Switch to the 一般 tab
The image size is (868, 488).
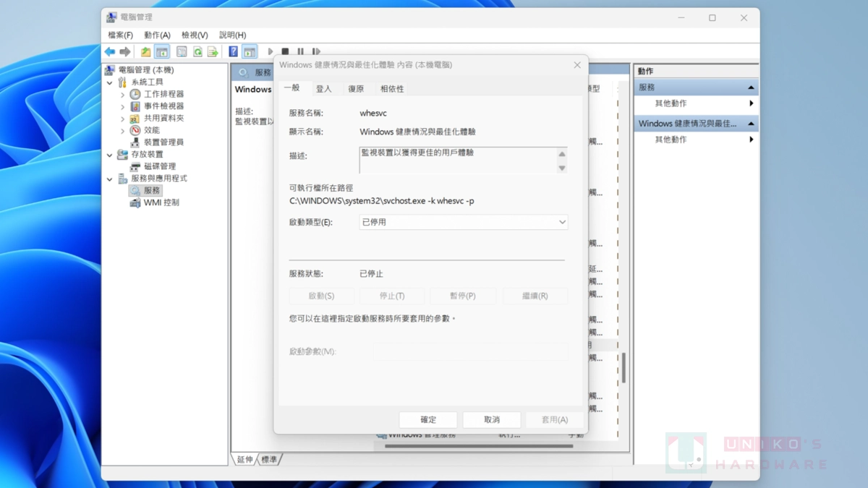(x=292, y=87)
